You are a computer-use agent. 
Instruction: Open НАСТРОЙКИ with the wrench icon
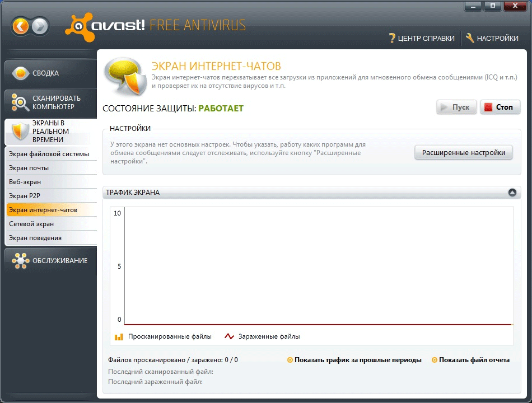point(492,38)
